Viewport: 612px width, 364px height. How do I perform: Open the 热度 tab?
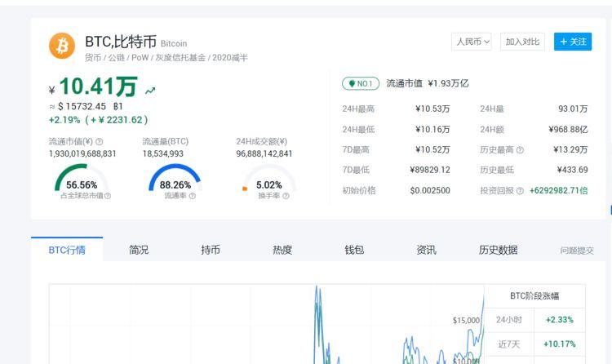click(x=282, y=250)
